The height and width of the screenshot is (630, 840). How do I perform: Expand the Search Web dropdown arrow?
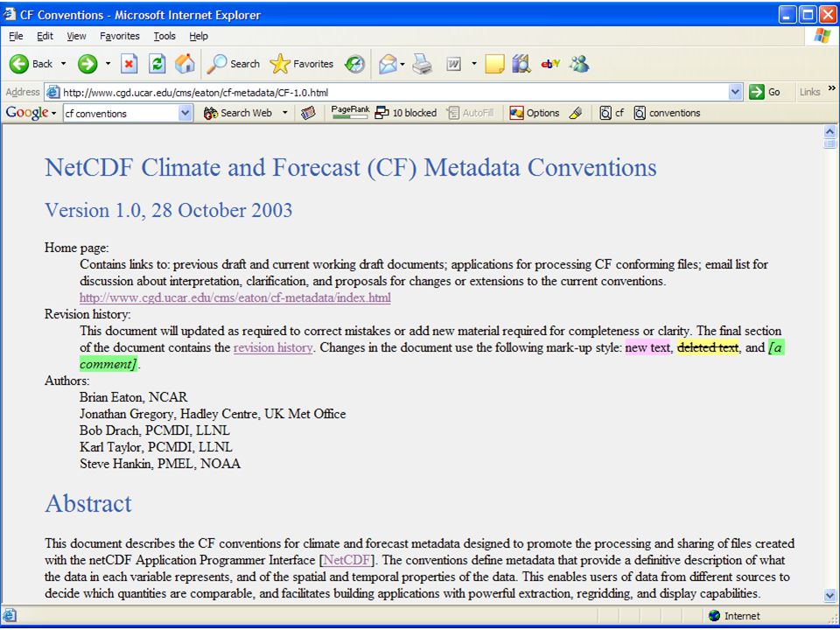(x=285, y=113)
